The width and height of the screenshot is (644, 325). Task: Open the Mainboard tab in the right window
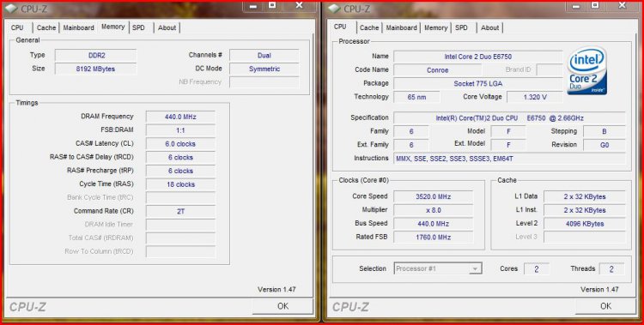(401, 27)
